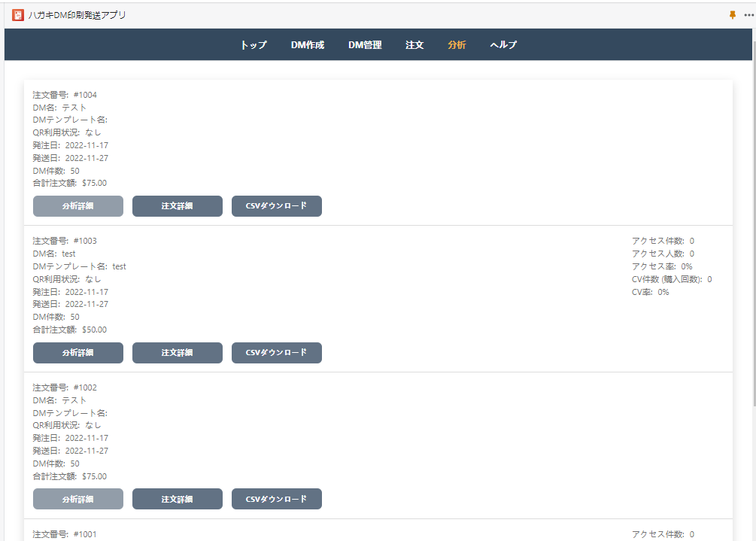756x541 pixels.
Task: Click 分析詳細 for order #1004
Action: pyautogui.click(x=78, y=206)
